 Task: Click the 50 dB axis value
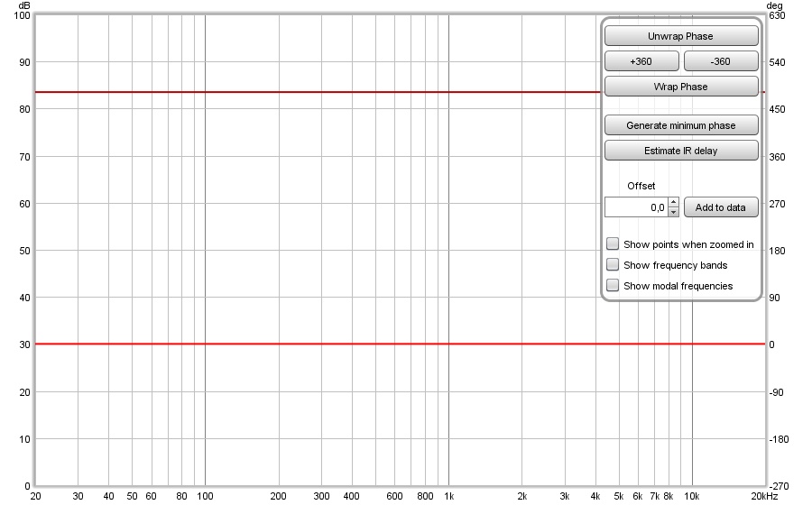point(24,251)
